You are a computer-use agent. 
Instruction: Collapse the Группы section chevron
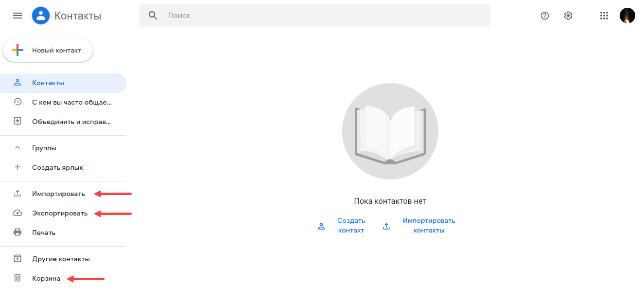point(17,148)
